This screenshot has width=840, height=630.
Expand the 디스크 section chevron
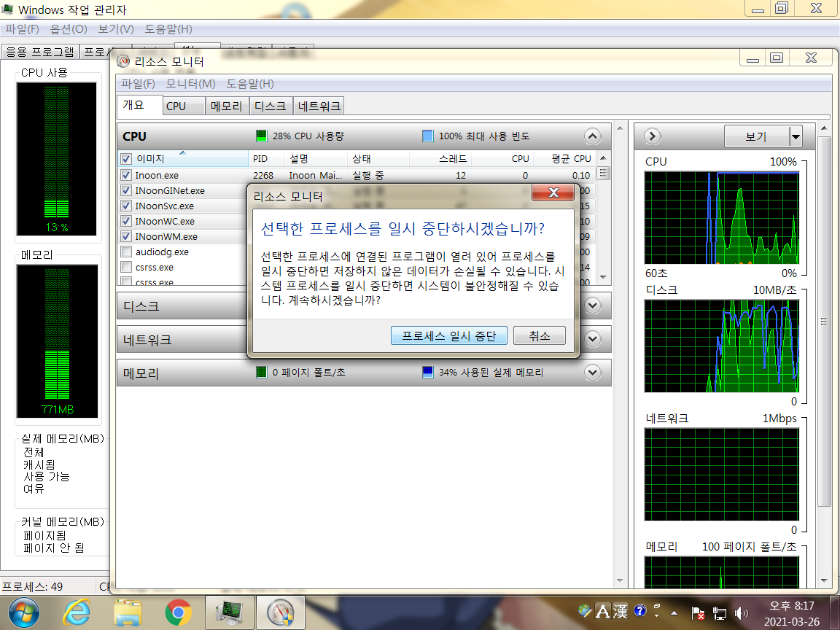[x=592, y=306]
